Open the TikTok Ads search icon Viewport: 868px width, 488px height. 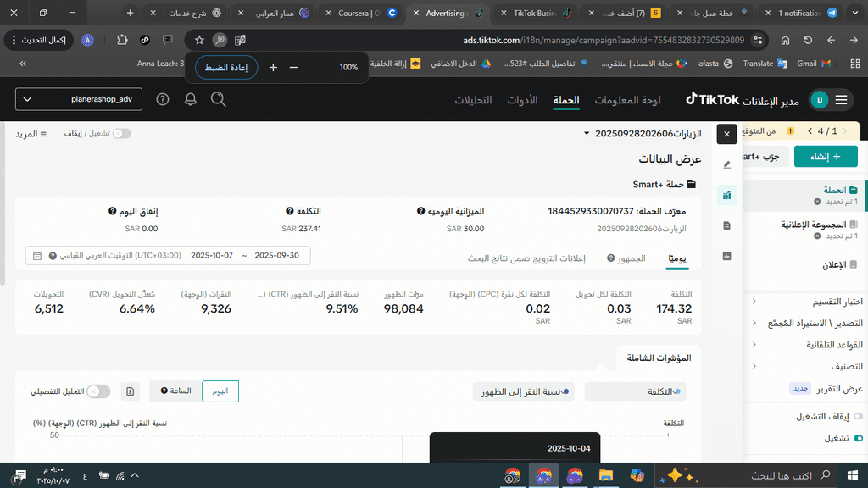[x=218, y=99]
